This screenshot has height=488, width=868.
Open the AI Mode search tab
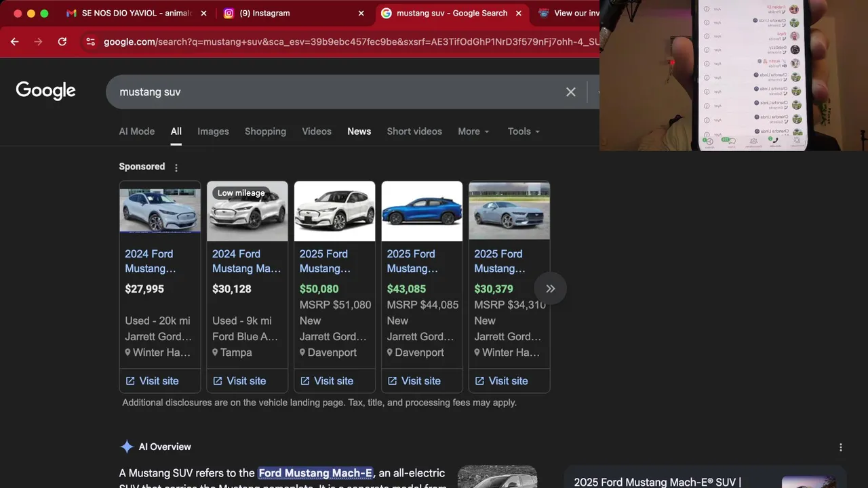tap(137, 131)
